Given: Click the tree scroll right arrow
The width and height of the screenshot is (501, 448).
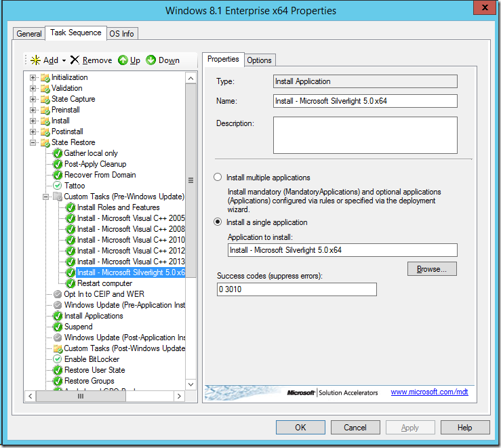Looking at the screenshot, I should click(179, 396).
